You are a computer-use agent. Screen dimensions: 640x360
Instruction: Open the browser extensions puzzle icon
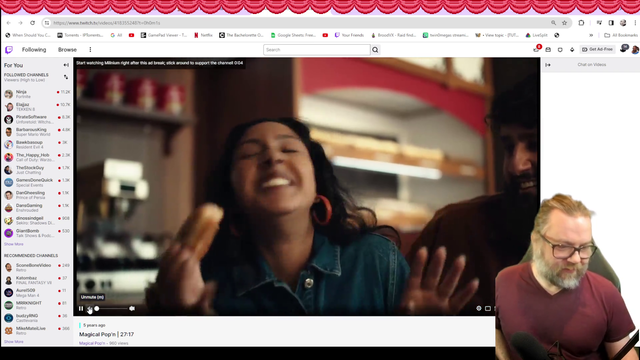581,23
